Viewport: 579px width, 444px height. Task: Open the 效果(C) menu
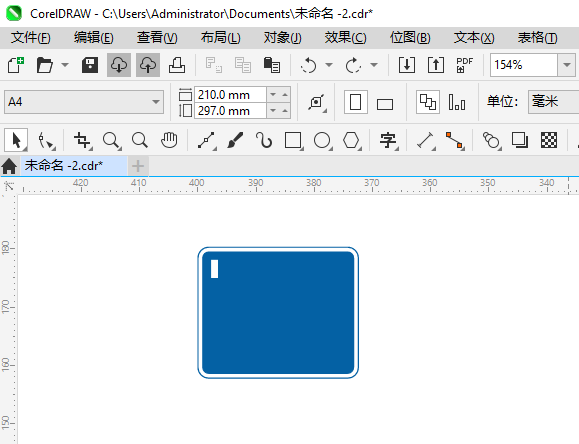345,38
